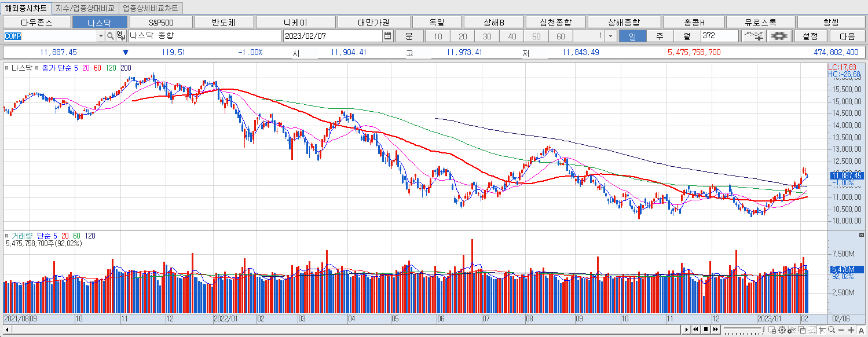Click the crosshair-style chart tool icon
This screenshot has height=337, width=868.
[780, 36]
